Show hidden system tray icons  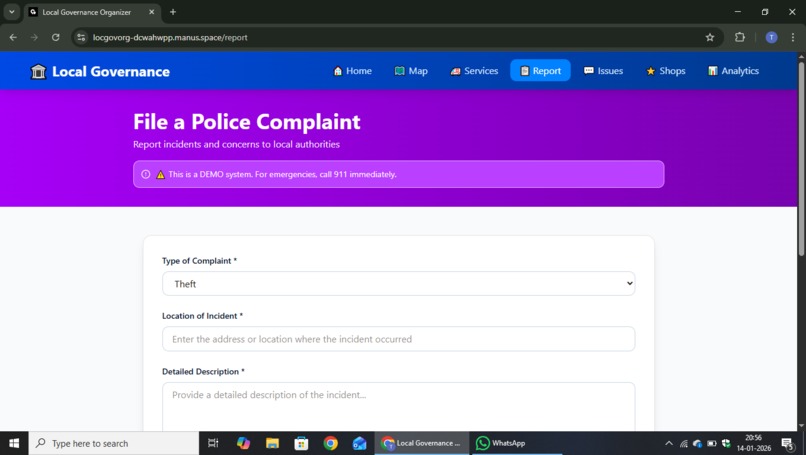(x=669, y=443)
